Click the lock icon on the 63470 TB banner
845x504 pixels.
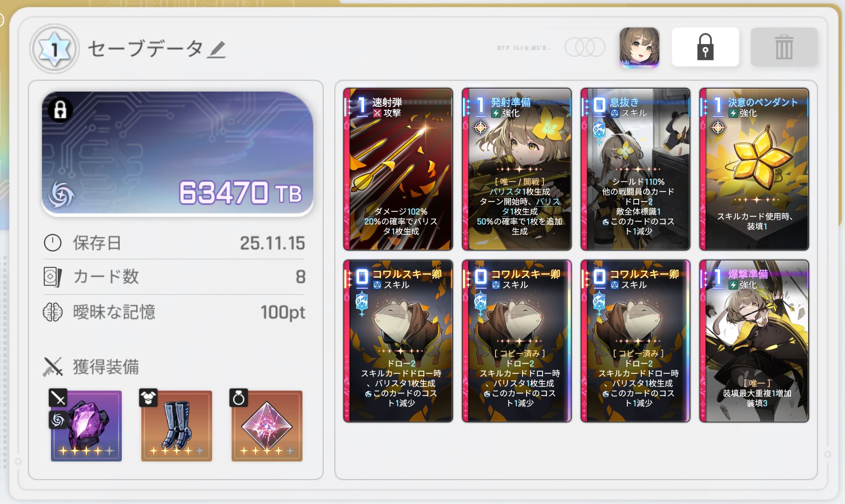(x=60, y=109)
